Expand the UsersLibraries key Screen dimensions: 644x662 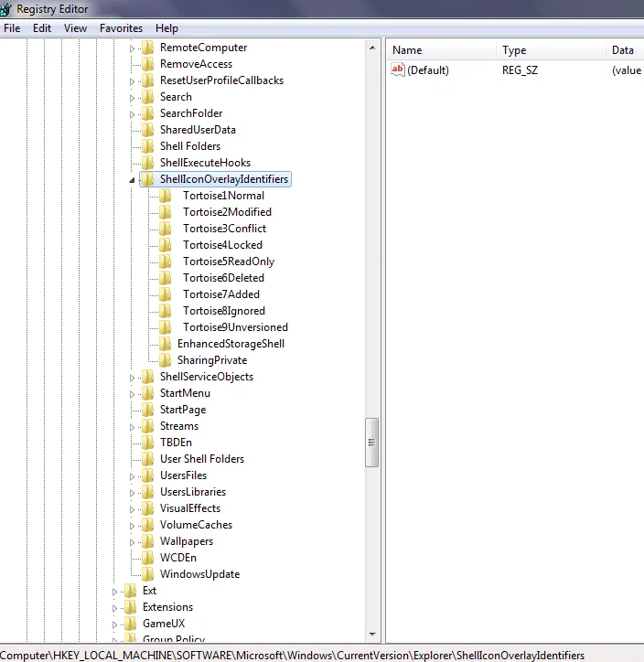pos(132,493)
